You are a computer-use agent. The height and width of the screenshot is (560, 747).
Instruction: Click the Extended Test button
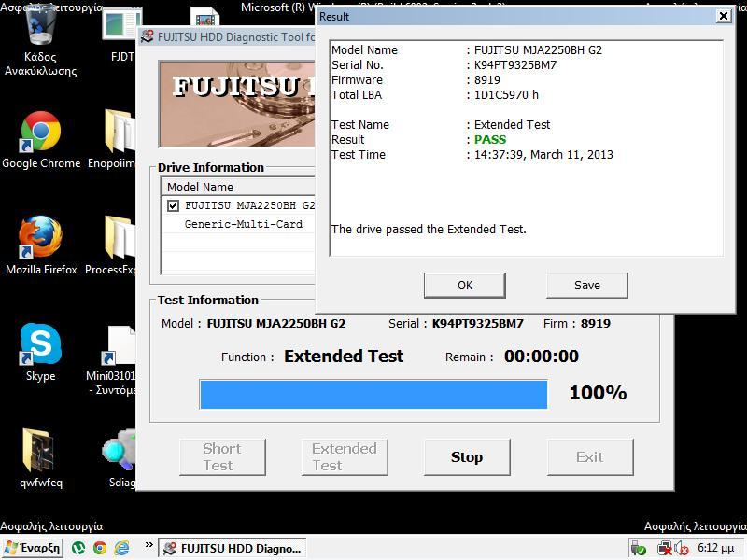345,457
